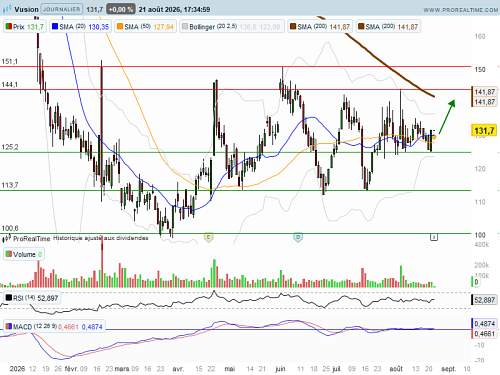Click the ProRealTime logo in the price panel
The width and height of the screenshot is (500, 375).
point(26,239)
